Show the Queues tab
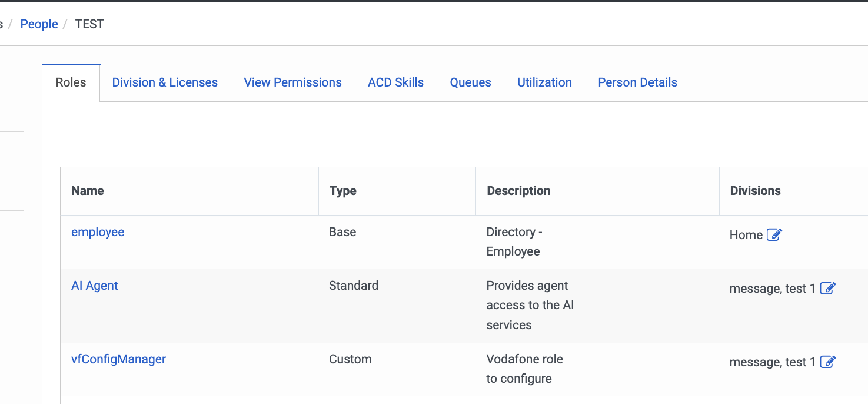The image size is (868, 404). (x=470, y=82)
